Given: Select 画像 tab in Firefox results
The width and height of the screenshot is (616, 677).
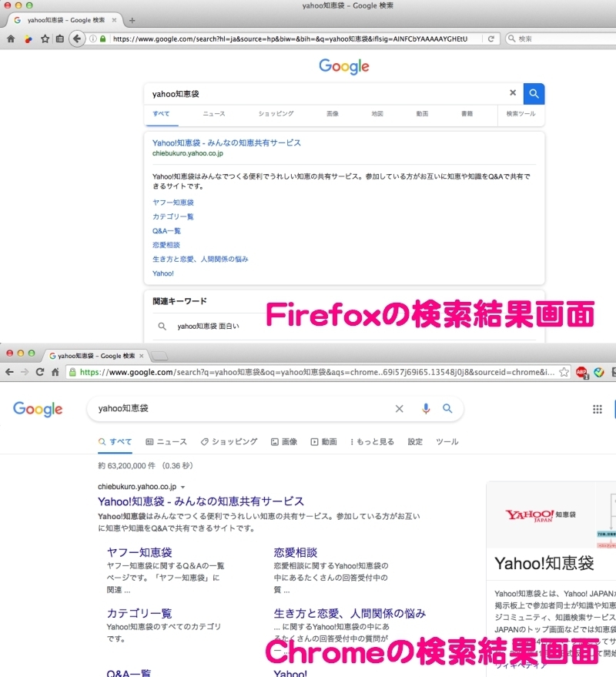Looking at the screenshot, I should (333, 113).
